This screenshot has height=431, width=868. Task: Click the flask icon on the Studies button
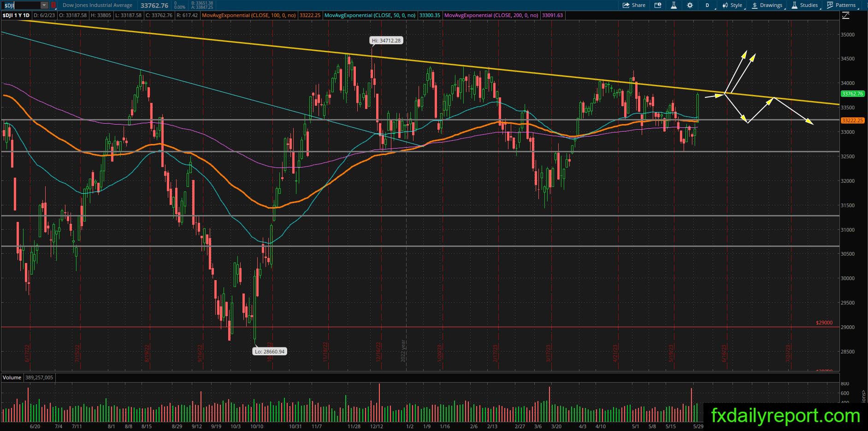795,5
